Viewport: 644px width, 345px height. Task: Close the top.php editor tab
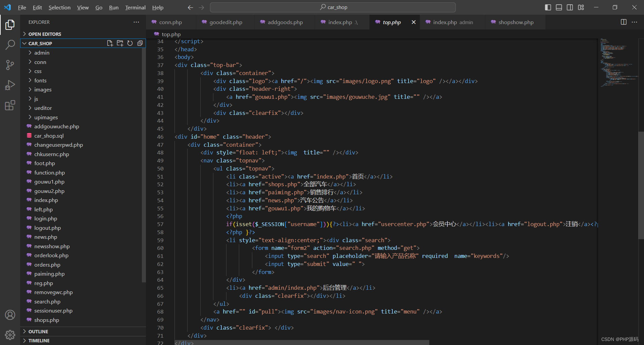pos(414,22)
